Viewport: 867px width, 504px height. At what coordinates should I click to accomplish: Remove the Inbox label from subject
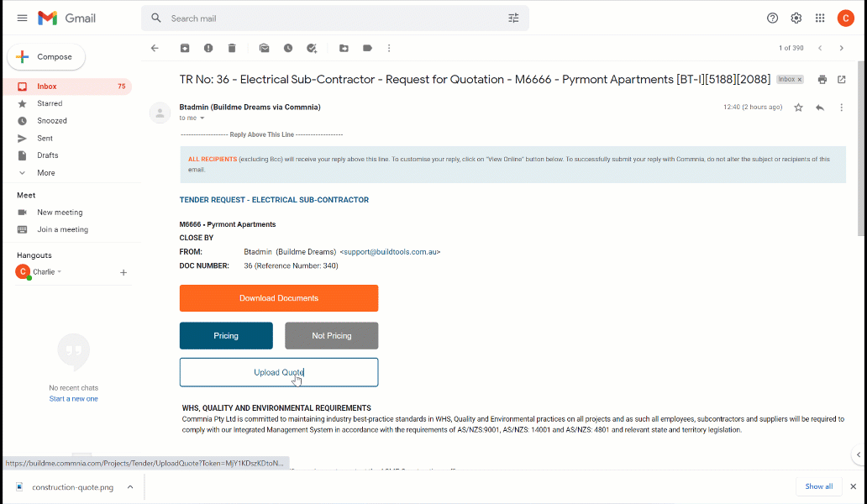[x=800, y=80]
